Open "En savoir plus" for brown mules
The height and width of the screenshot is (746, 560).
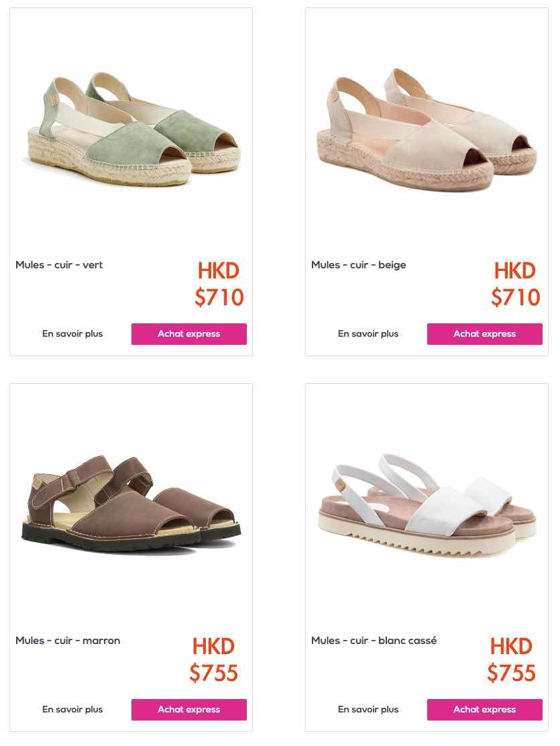[x=72, y=709]
